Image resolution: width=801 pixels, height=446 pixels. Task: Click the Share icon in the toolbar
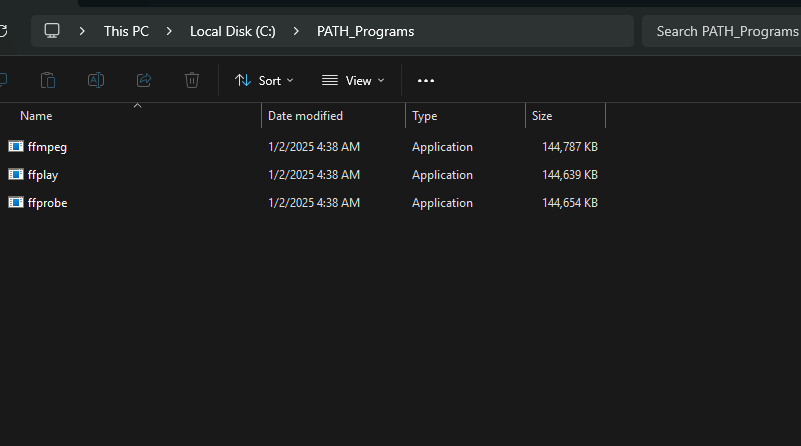pos(144,80)
